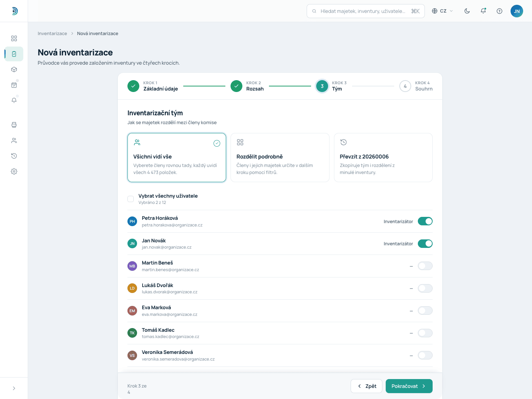Click the Inventarizace breadcrumb link
Viewport: 532px width, 399px height.
(52, 33)
